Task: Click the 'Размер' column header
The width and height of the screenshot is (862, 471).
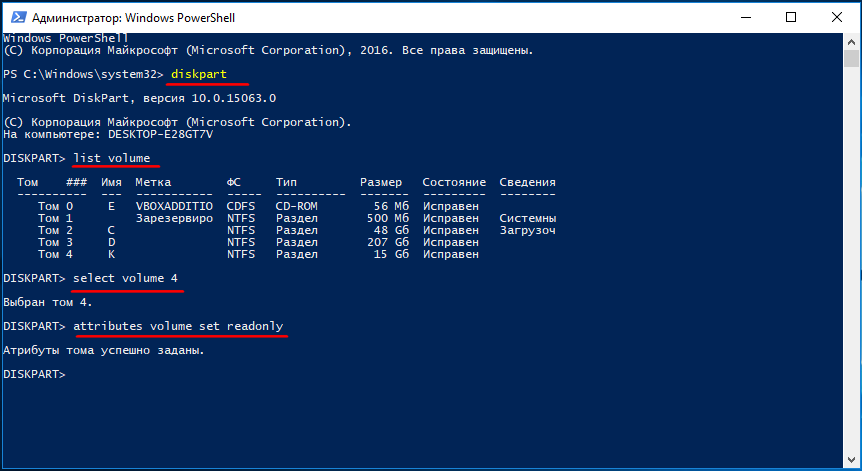Action: pos(381,182)
